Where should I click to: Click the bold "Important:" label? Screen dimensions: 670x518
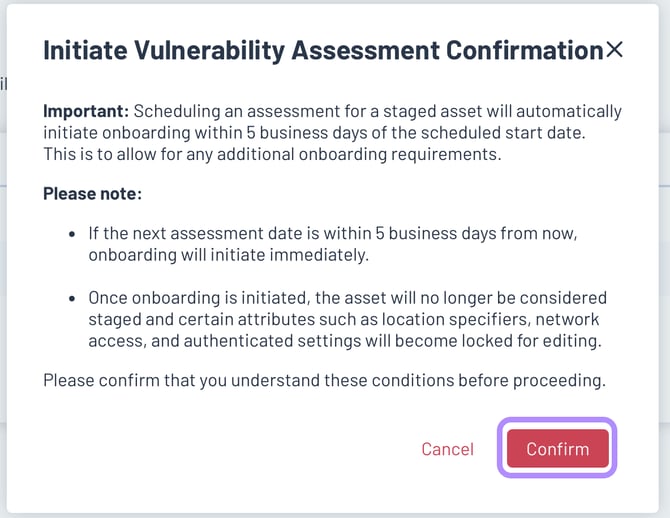click(86, 111)
